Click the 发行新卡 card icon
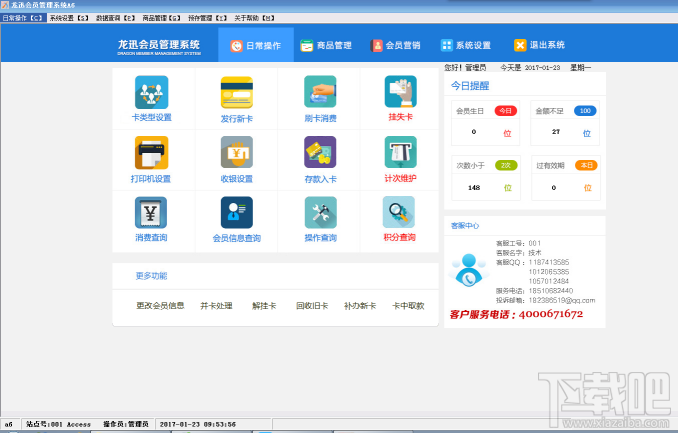Image resolution: width=678 pixels, height=433 pixels. (x=237, y=93)
